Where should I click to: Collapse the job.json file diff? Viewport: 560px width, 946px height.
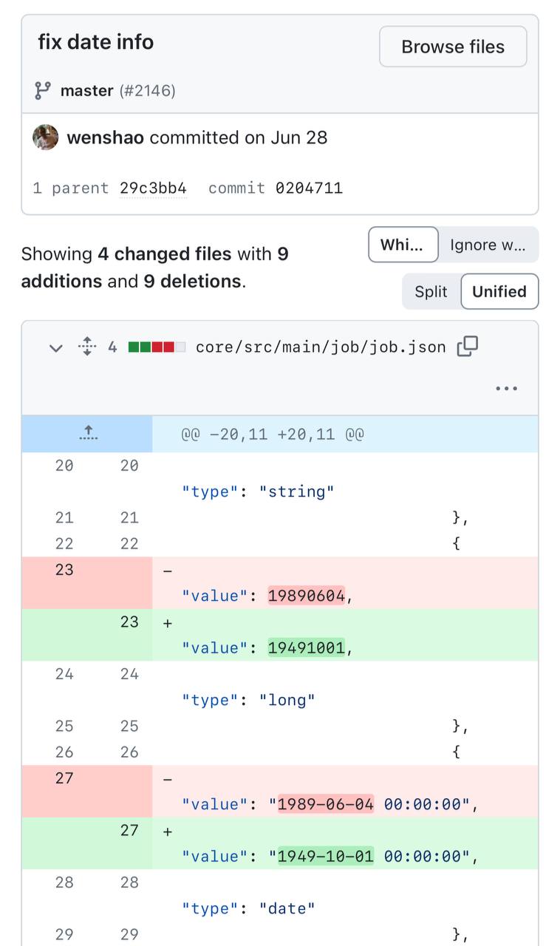[55, 347]
